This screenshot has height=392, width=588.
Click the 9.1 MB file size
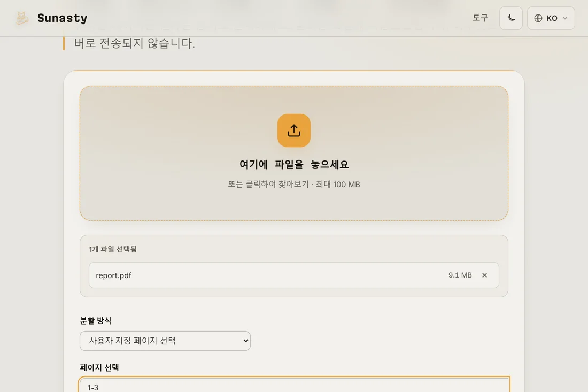point(460,275)
